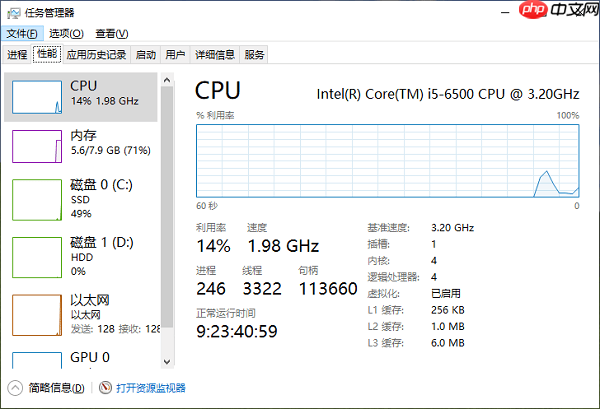Switch to the 详细信息 tab

tap(215, 55)
